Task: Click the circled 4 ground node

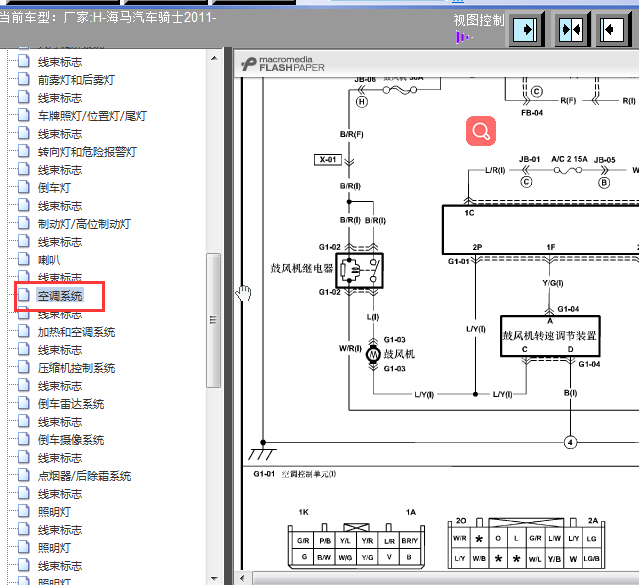Action: [x=570, y=442]
